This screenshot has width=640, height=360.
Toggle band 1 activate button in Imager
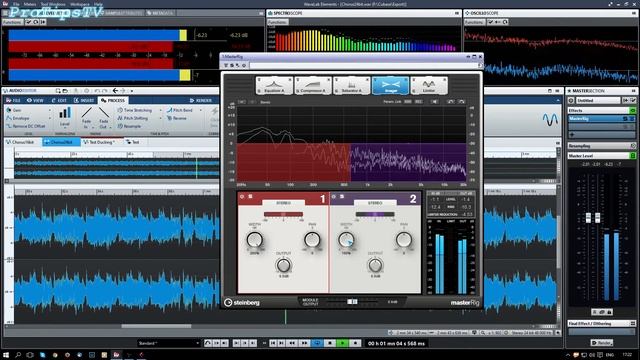tap(242, 197)
